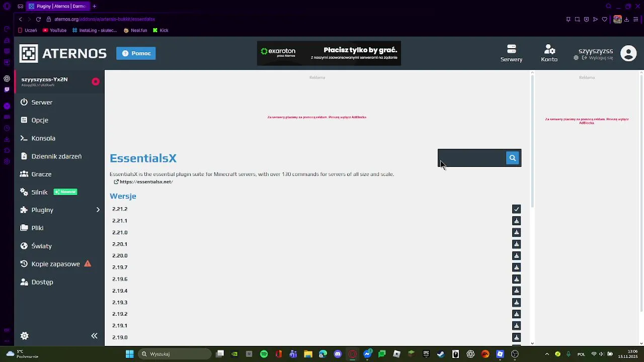Click the exaroton advertisement banner

(x=329, y=53)
